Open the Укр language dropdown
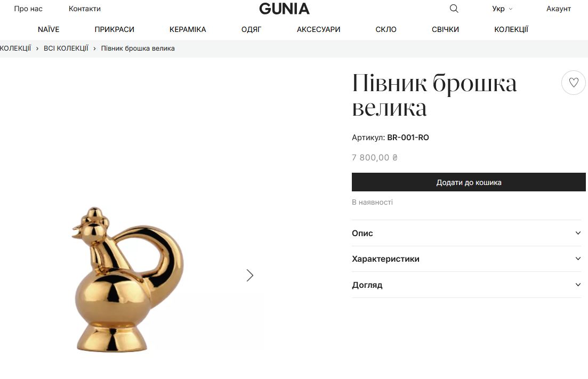 coord(502,9)
